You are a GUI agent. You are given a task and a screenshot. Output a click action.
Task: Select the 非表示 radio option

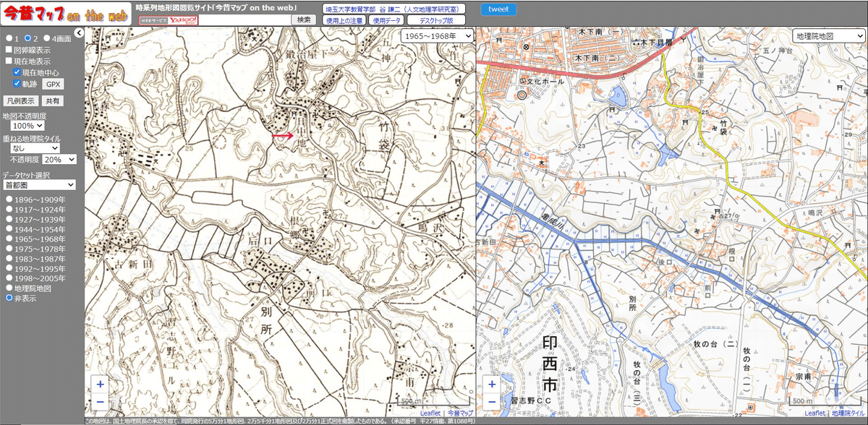click(x=9, y=298)
